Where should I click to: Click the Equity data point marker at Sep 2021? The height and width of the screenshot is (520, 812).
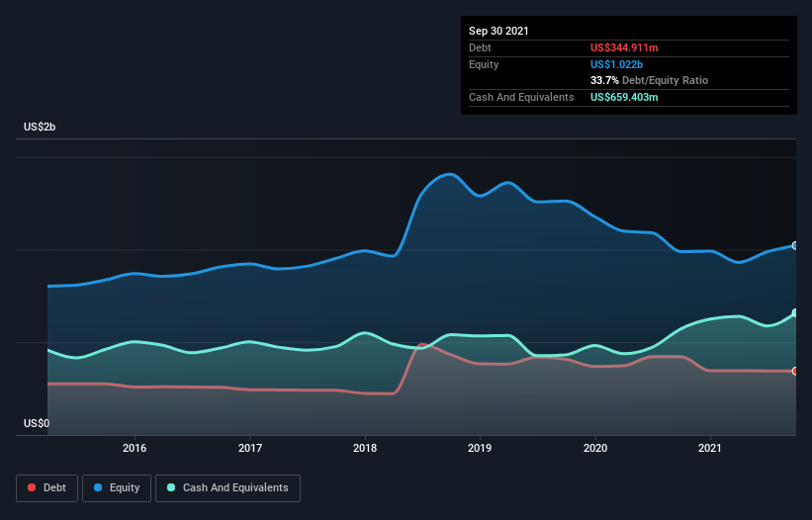coord(795,246)
